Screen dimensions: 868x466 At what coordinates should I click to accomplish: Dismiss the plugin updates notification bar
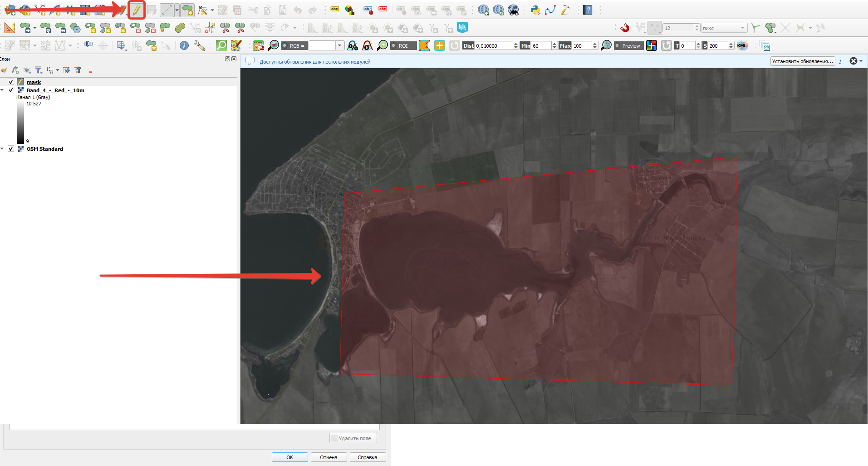[853, 61]
